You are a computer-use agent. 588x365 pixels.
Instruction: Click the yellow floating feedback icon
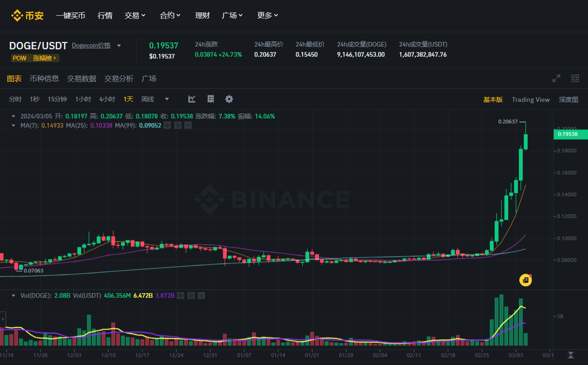click(x=525, y=279)
